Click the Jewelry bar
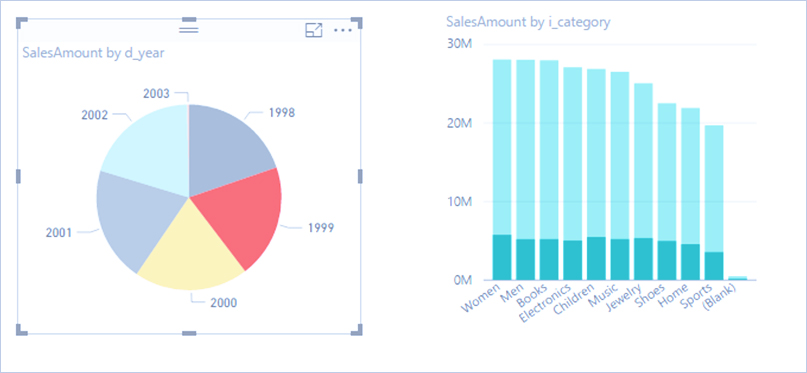Image resolution: width=807 pixels, height=373 pixels. pyautogui.click(x=643, y=182)
